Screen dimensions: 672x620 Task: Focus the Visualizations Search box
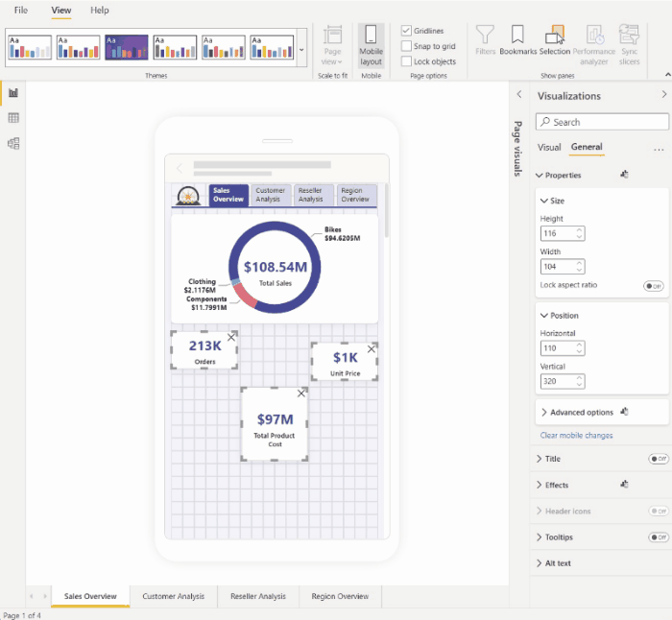[602, 122]
